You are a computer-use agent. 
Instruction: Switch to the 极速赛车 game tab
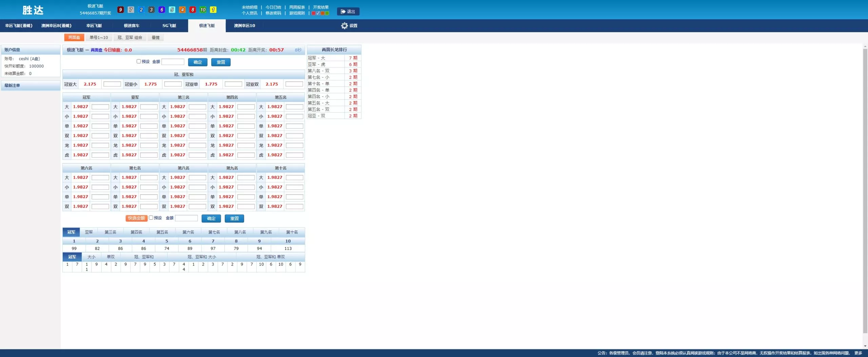click(x=132, y=26)
